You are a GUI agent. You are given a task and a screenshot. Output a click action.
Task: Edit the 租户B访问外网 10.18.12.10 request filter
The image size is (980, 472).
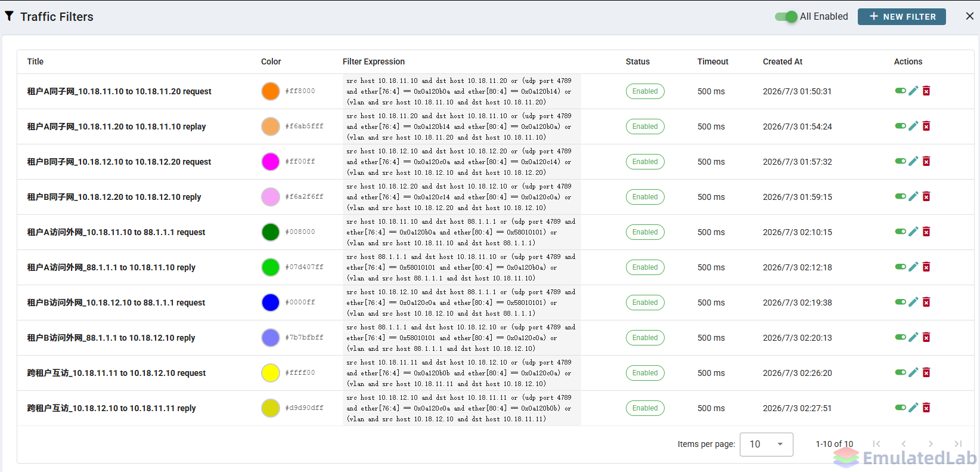pos(913,302)
